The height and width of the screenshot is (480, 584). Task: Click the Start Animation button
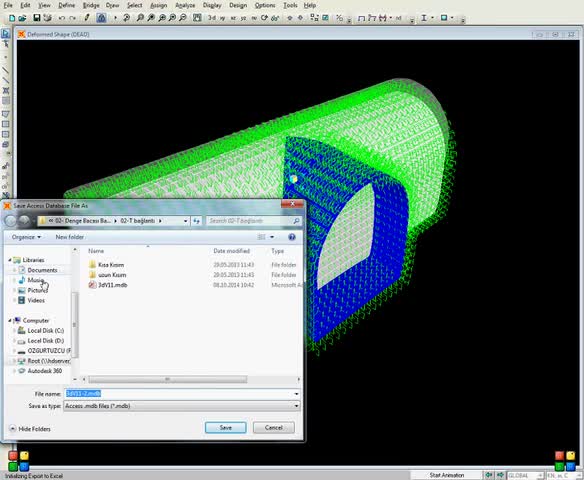(447, 475)
